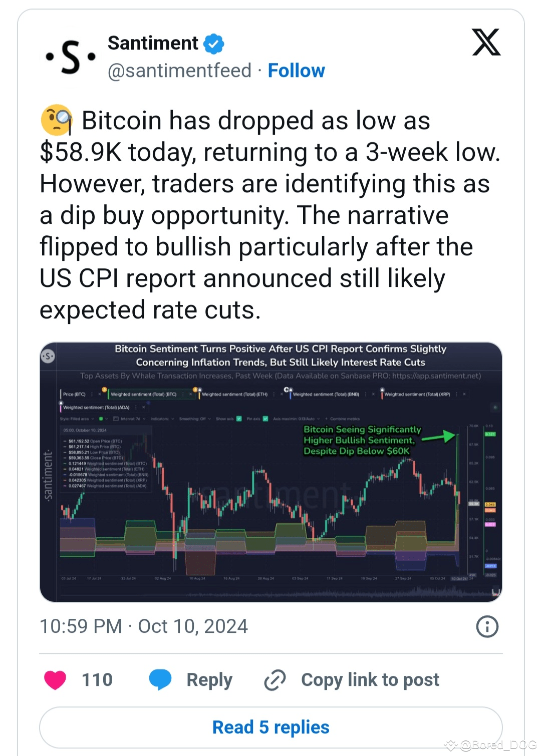The image size is (541, 756).
Task: Follow the Santiment account
Action: [x=297, y=71]
